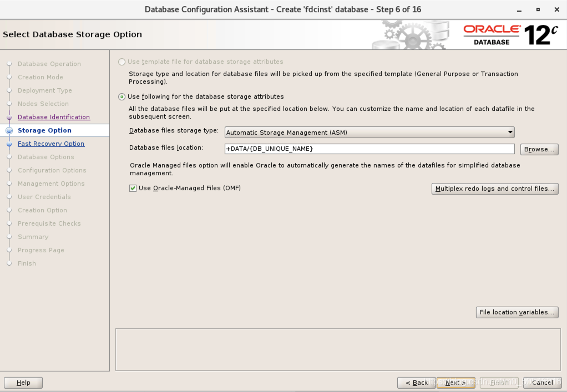Image resolution: width=567 pixels, height=392 pixels.
Task: Open File location variables dialog
Action: (517, 312)
